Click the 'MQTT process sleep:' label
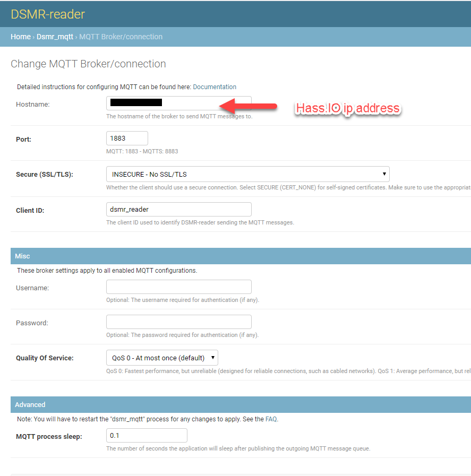This screenshot has width=471, height=476. tap(49, 437)
